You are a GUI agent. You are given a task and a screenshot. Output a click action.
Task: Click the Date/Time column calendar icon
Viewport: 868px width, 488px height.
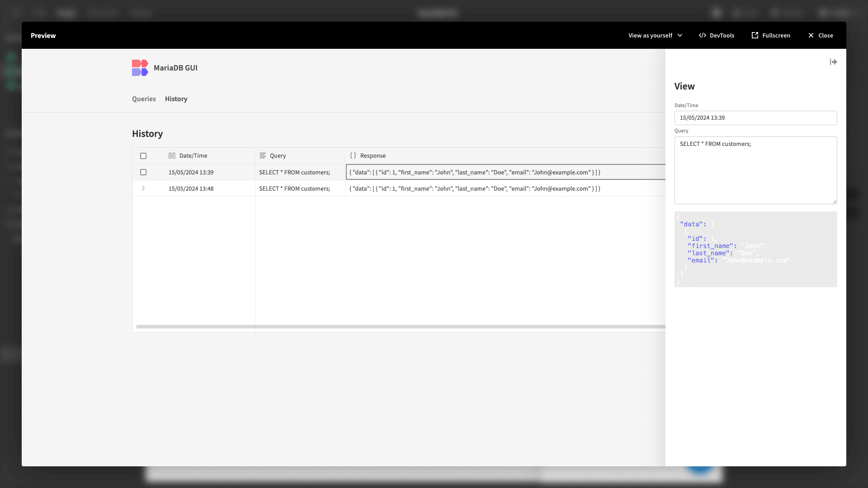click(172, 155)
